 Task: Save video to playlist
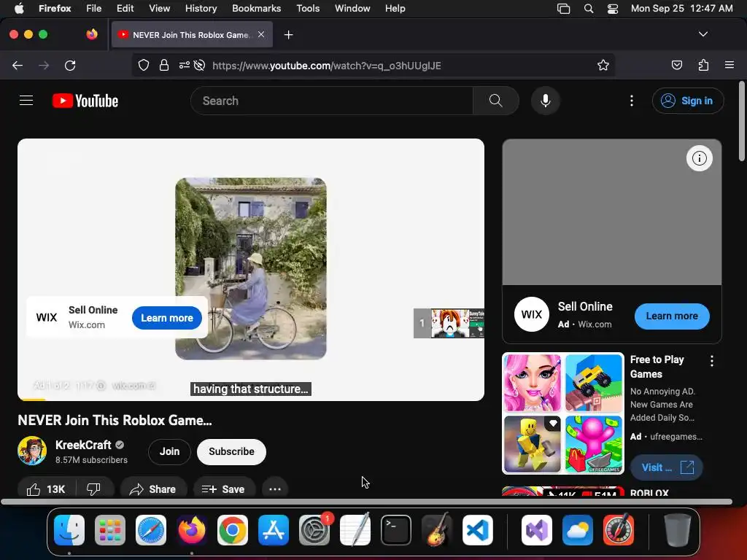tap(223, 489)
